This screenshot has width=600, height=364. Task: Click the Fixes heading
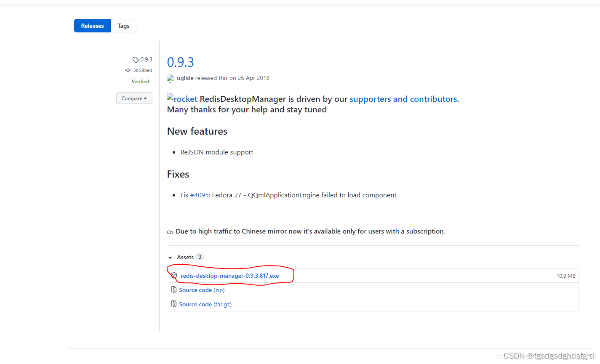coord(178,174)
